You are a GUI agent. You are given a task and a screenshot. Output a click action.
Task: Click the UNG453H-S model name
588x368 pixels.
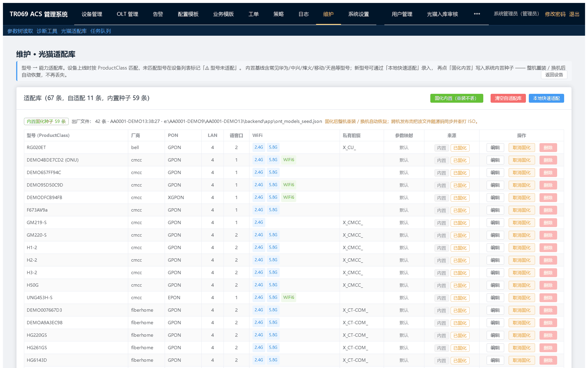pyautogui.click(x=40, y=298)
